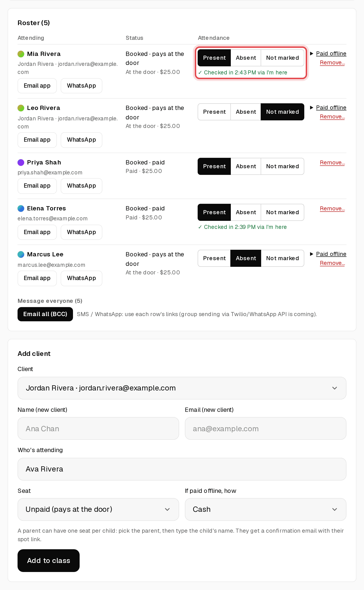Set Elena Torres to Not marked
This screenshot has width=364, height=590.
(x=282, y=212)
